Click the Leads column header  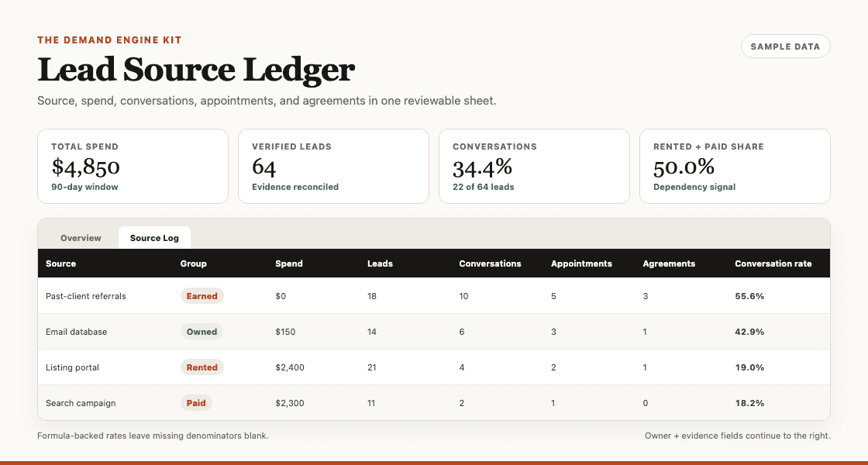click(381, 263)
